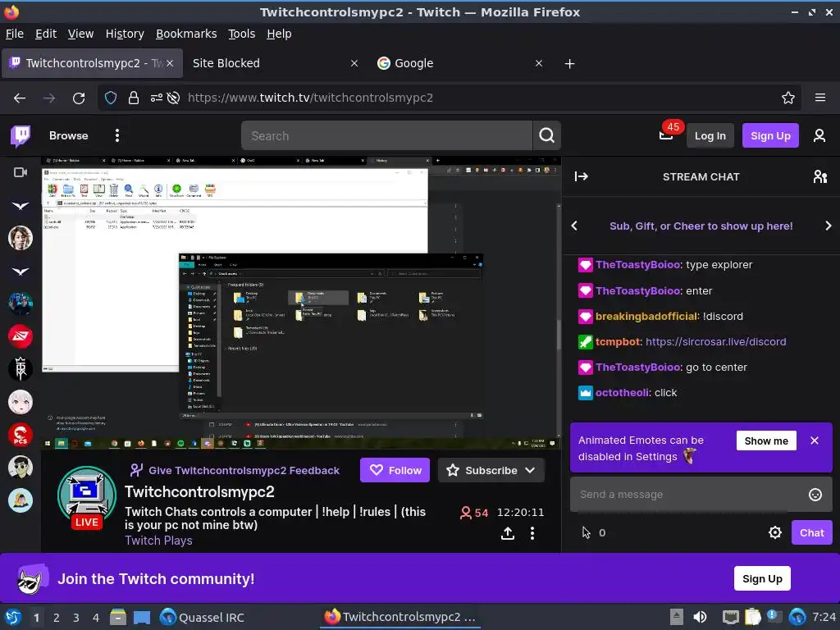Click Show me for animated emotes
The width and height of the screenshot is (840, 630).
click(x=766, y=441)
